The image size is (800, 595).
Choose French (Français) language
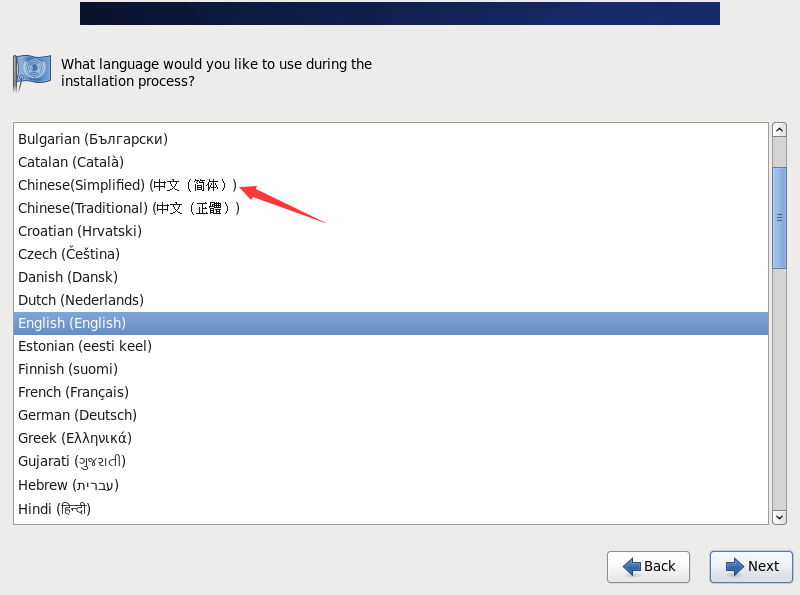391,392
